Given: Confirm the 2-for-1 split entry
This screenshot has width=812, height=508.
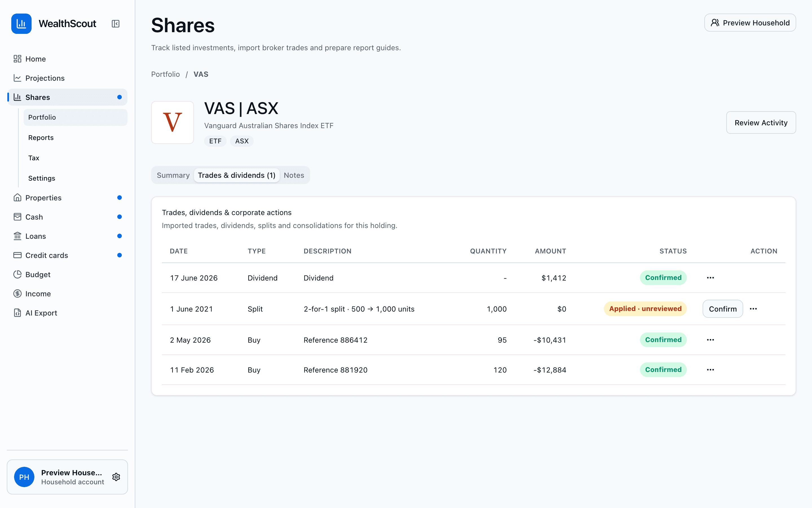Looking at the screenshot, I should coord(723,309).
